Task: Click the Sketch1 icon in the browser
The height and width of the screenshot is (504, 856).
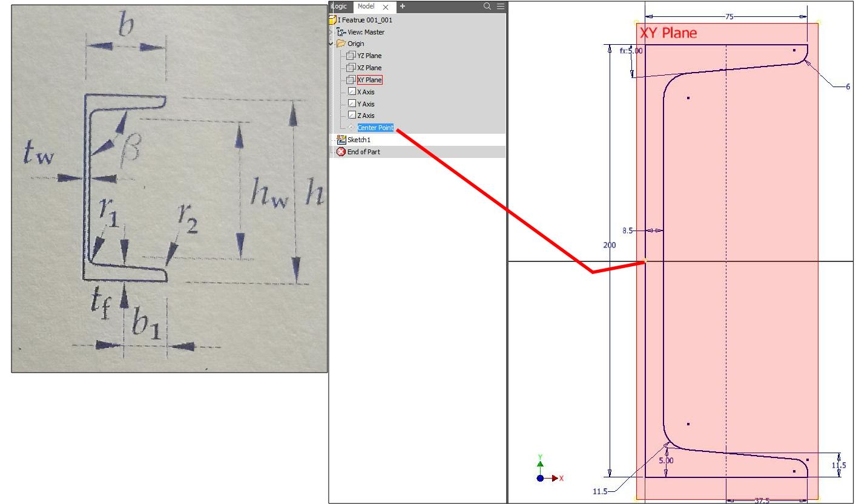Action: [x=343, y=139]
